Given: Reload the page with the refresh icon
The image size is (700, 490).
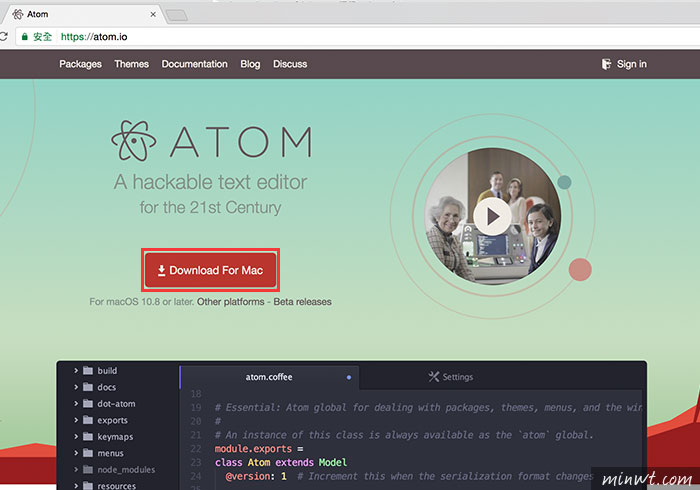Looking at the screenshot, I should [4, 37].
